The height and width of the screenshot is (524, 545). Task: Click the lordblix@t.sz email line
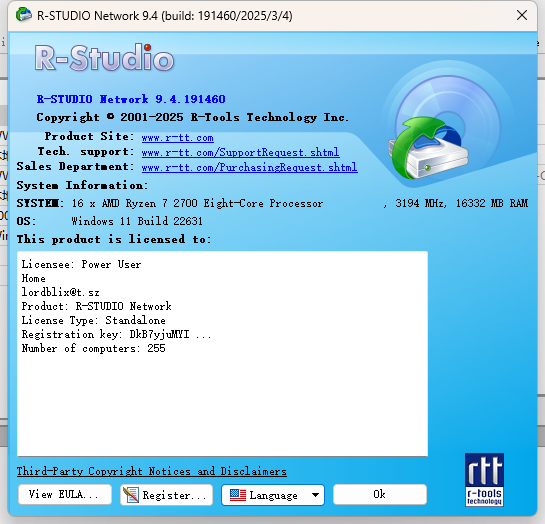(60, 292)
